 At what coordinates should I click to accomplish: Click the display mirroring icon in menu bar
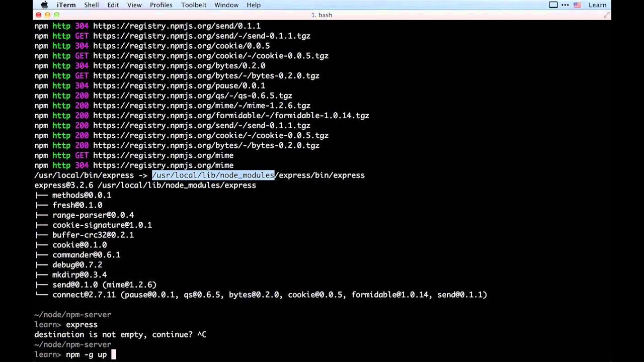pyautogui.click(x=553, y=5)
